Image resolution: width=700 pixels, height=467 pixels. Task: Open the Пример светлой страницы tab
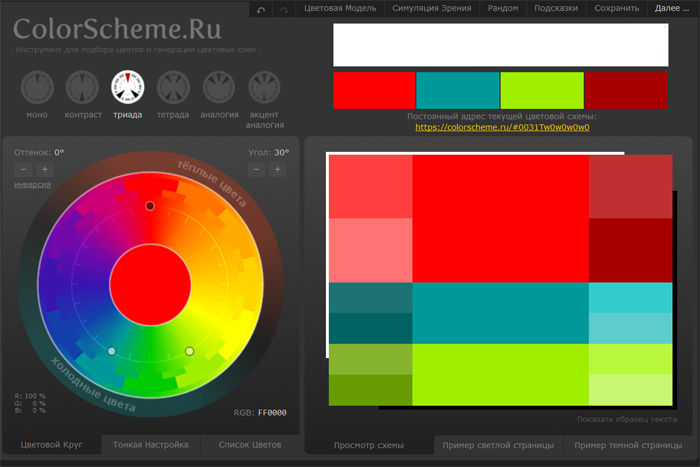coord(498,445)
